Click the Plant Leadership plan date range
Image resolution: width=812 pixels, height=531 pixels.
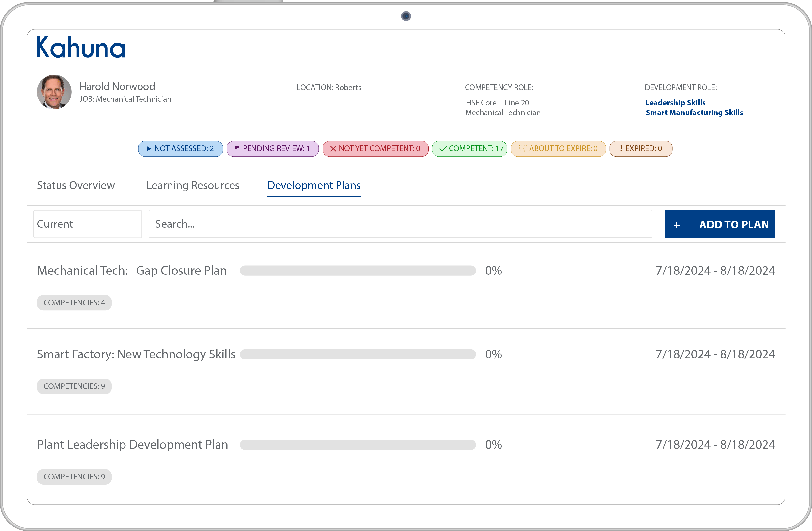[x=716, y=445]
